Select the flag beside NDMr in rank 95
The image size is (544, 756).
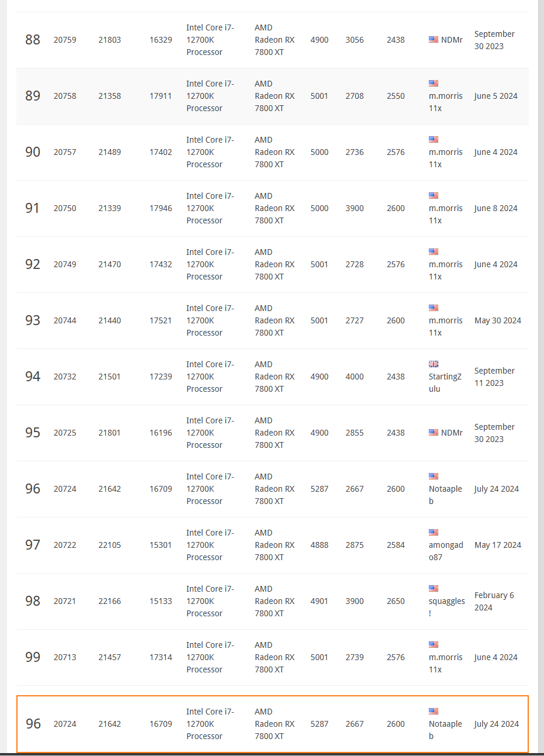[x=434, y=433]
